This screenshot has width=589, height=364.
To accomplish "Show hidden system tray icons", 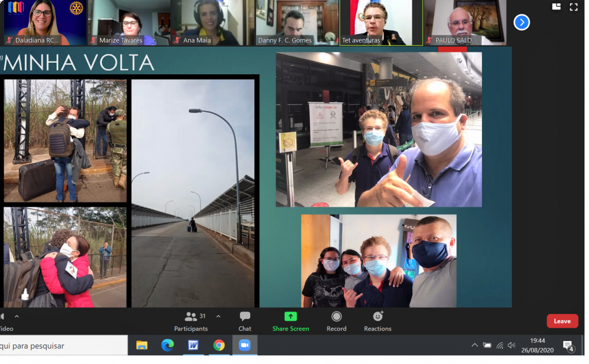I will [475, 345].
